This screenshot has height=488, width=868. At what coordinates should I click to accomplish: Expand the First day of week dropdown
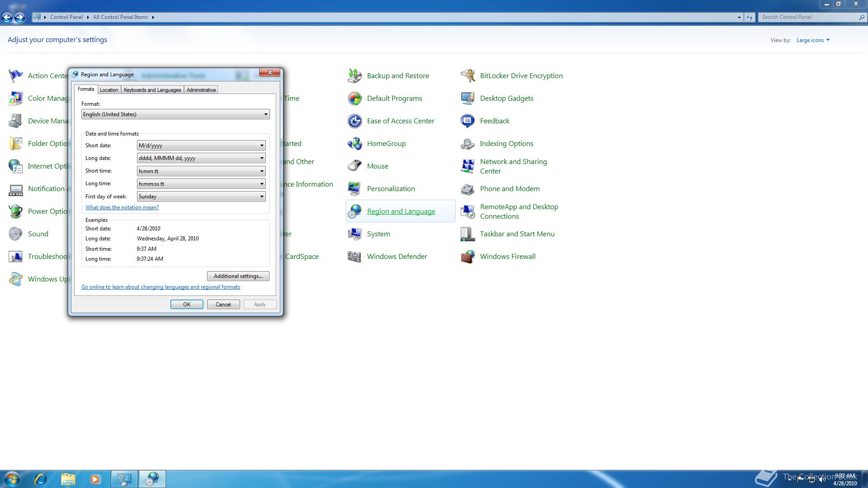coord(201,197)
